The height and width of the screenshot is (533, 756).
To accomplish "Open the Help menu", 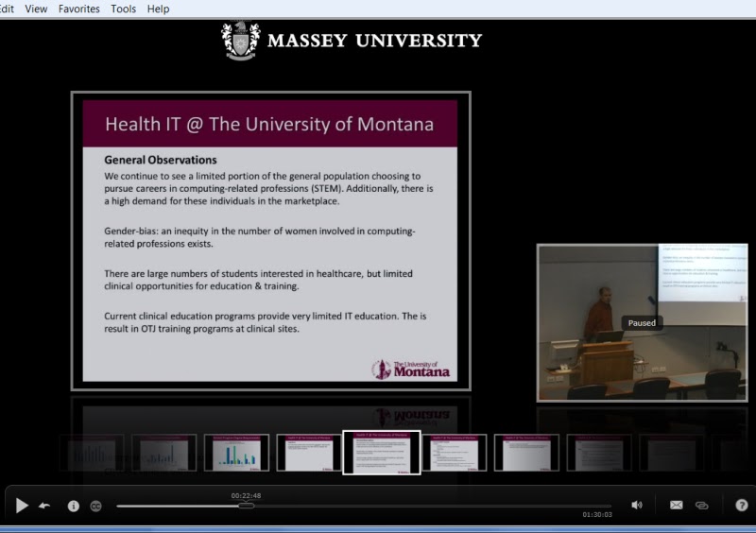I will click(x=158, y=9).
